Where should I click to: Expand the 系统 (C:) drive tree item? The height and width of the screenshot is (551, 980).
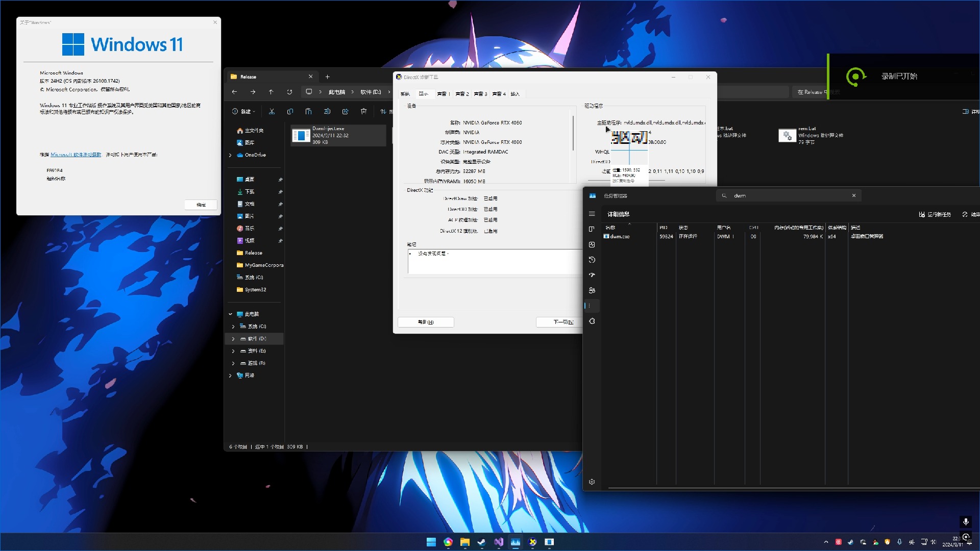233,327
